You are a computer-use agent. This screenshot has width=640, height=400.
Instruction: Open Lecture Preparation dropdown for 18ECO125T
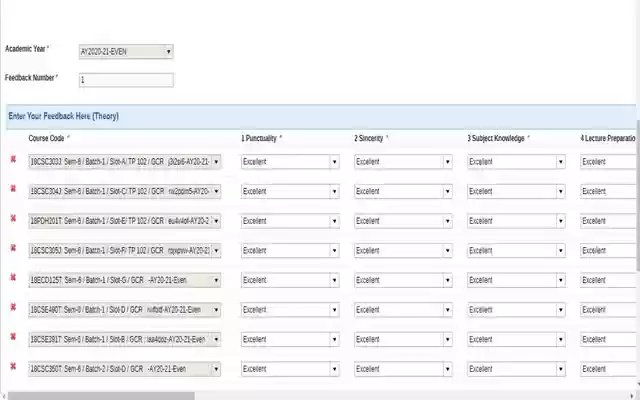tap(608, 280)
